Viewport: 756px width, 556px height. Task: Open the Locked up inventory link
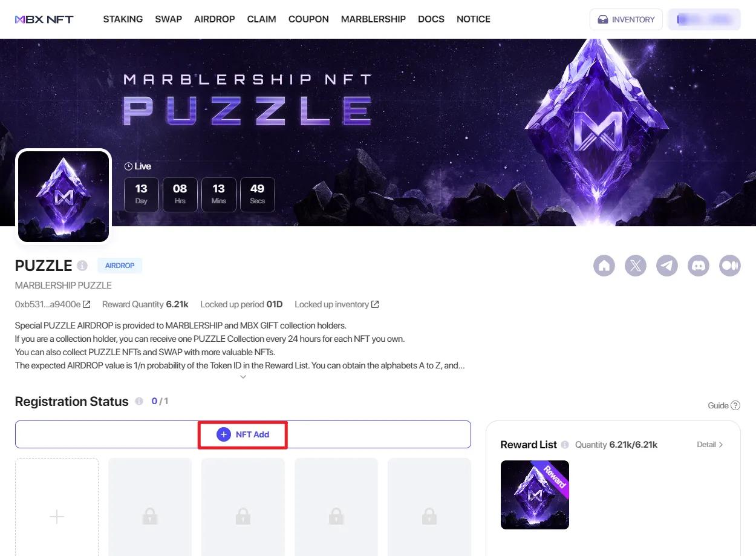[x=375, y=304]
